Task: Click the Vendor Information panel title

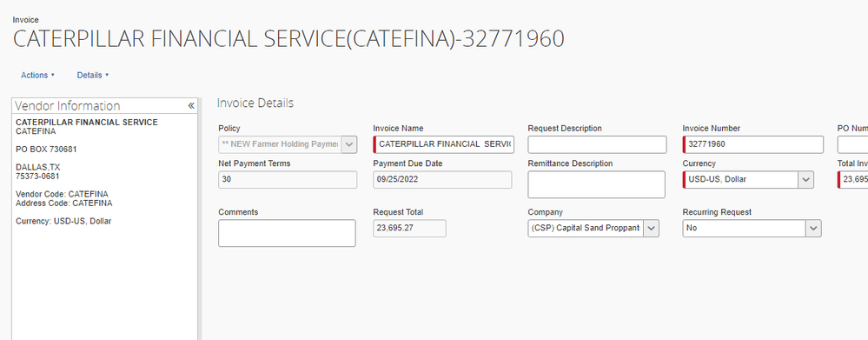Action: (68, 106)
